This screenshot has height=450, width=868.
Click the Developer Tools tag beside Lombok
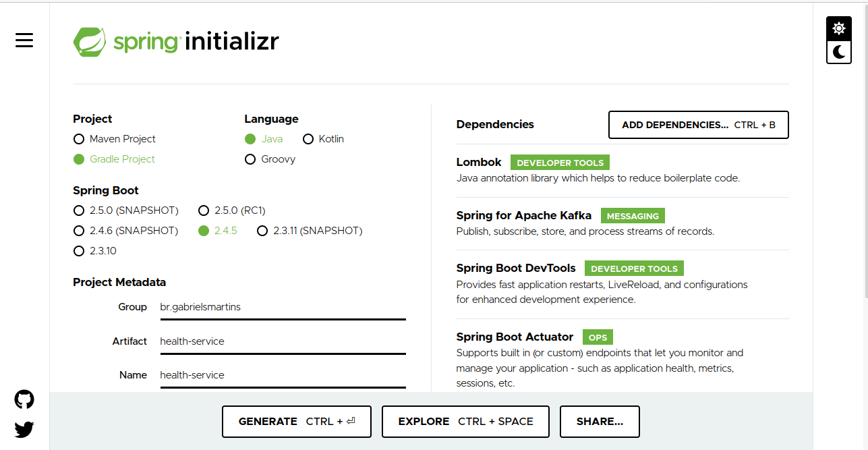pyautogui.click(x=560, y=163)
